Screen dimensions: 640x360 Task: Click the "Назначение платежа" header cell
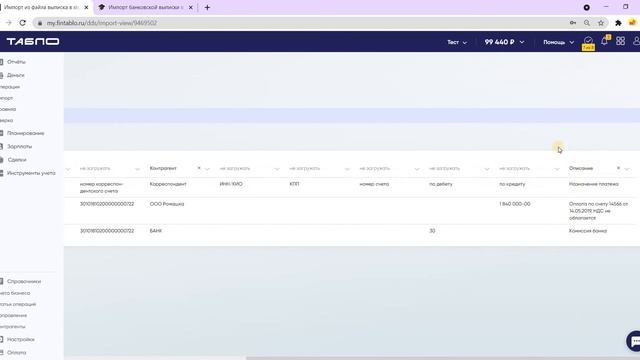pyautogui.click(x=593, y=184)
